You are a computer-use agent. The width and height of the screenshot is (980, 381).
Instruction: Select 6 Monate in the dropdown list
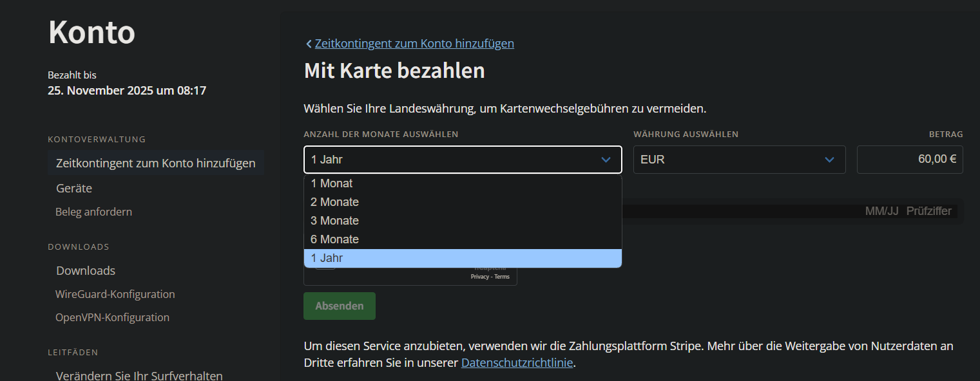[334, 239]
